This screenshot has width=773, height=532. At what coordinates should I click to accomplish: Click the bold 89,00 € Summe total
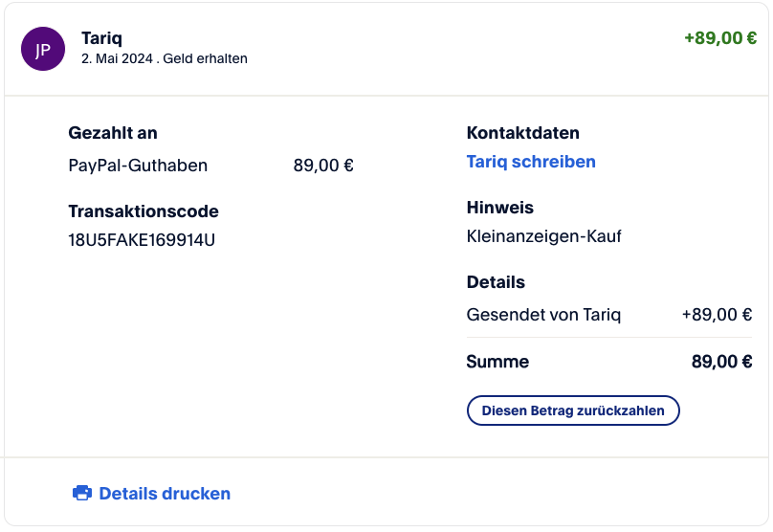(x=721, y=362)
